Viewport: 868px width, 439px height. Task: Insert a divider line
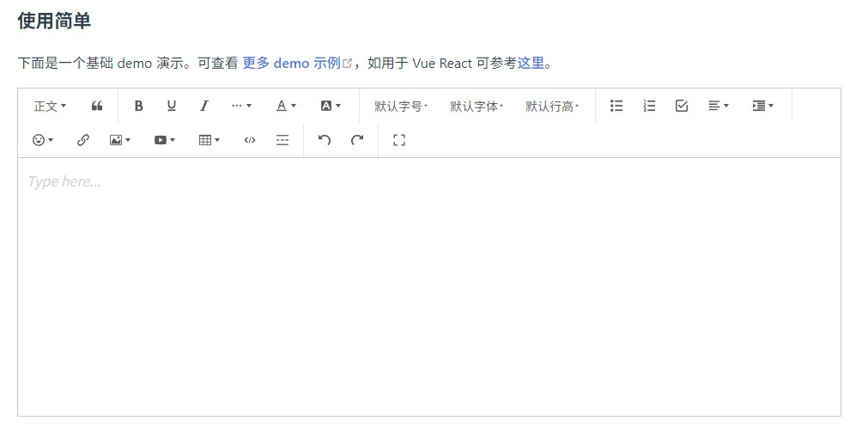click(x=282, y=140)
